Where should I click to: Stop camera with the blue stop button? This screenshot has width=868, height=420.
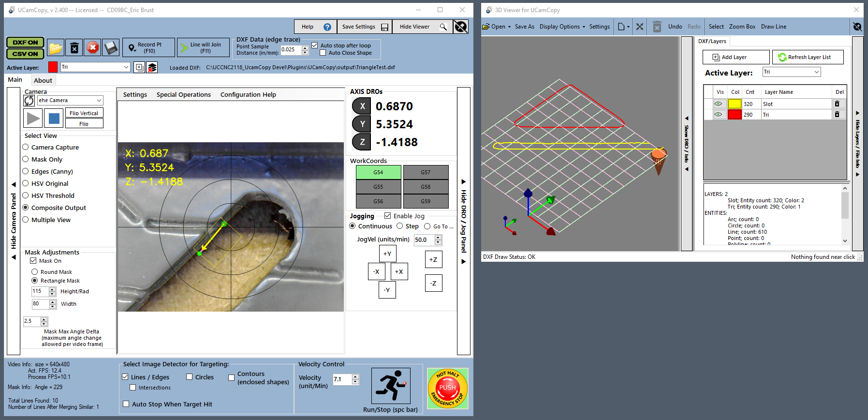[x=54, y=118]
